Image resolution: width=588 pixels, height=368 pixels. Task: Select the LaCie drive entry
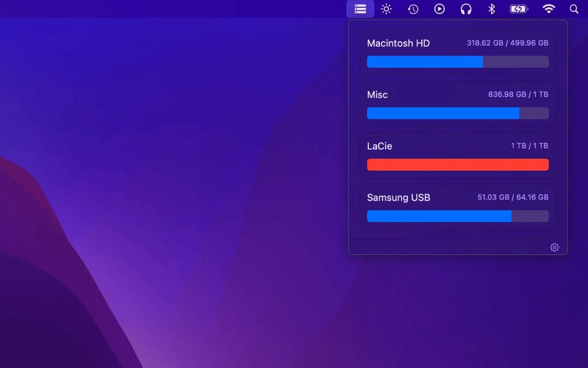(379, 146)
